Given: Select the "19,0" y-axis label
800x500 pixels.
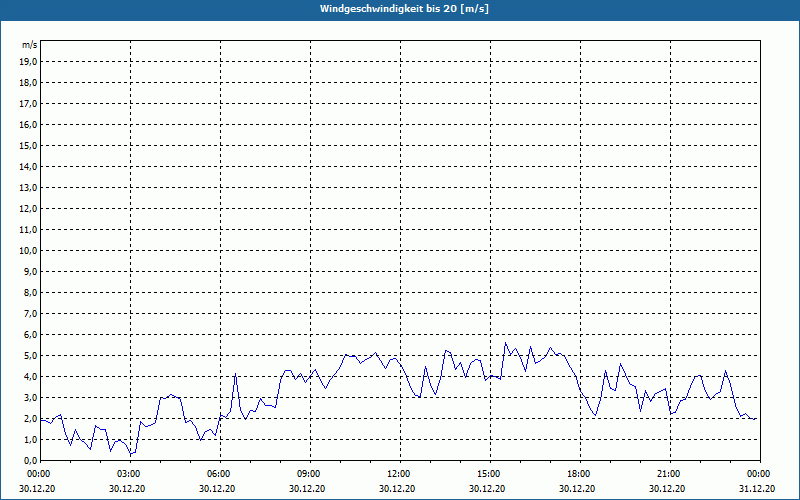Looking at the screenshot, I should pos(28,62).
